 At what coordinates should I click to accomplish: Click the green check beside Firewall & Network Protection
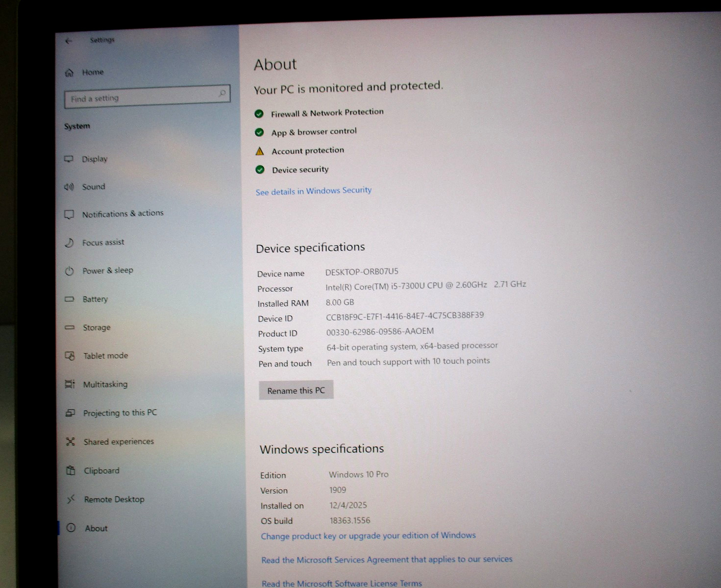point(259,114)
